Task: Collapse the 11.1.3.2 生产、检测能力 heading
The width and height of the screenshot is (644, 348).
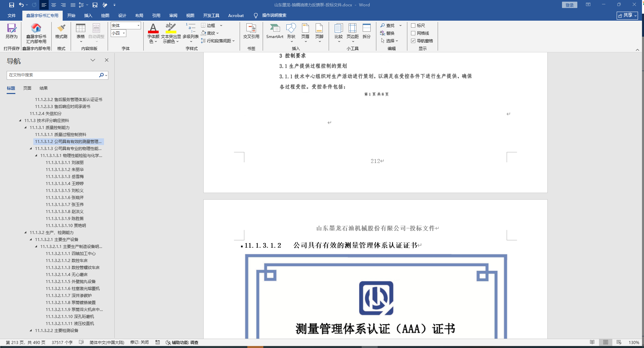Action: pos(25,232)
